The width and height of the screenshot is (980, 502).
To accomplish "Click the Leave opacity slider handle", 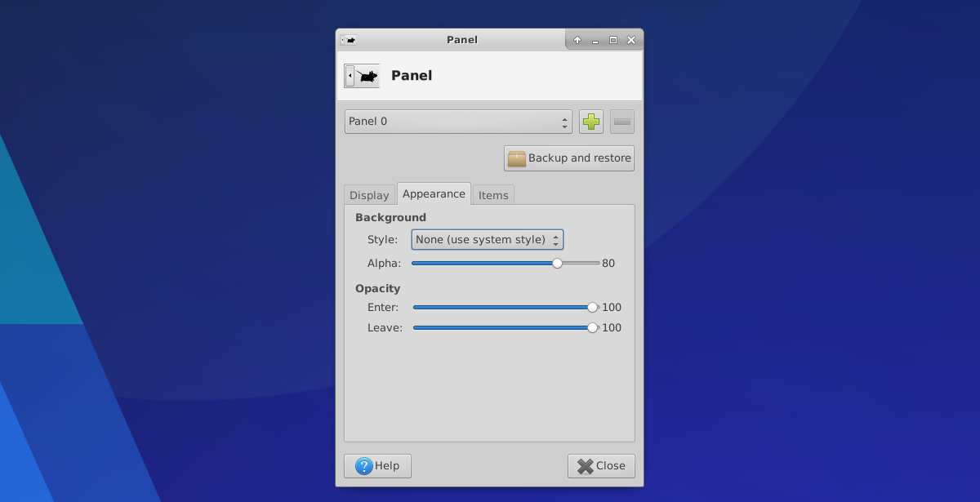I will pos(593,328).
